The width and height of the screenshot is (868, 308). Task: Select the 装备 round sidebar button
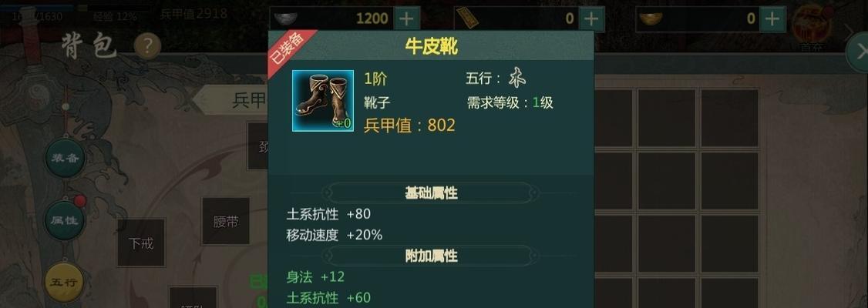65,158
